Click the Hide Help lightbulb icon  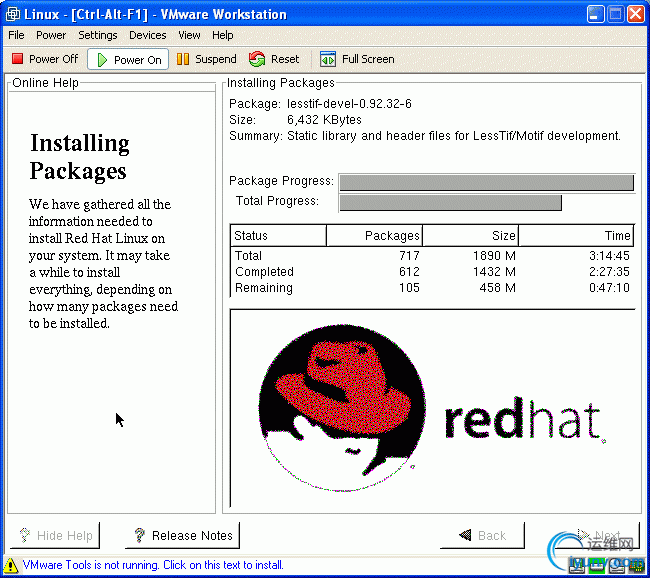[25, 535]
